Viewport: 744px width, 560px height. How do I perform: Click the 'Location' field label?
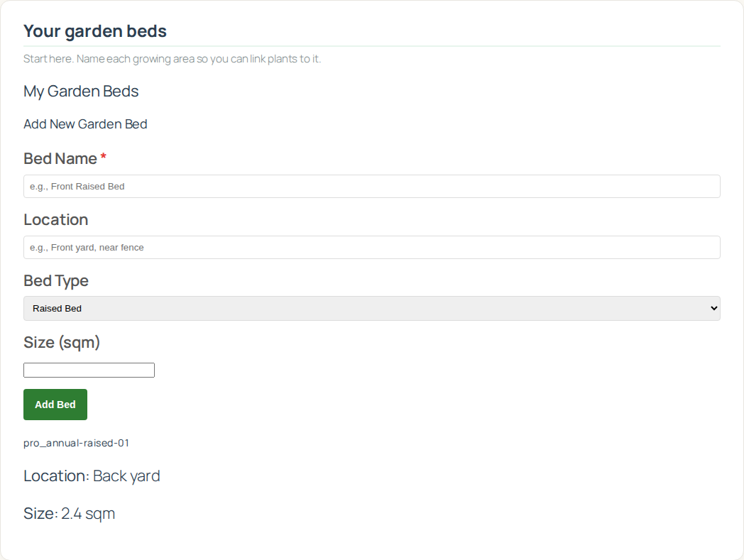click(56, 219)
